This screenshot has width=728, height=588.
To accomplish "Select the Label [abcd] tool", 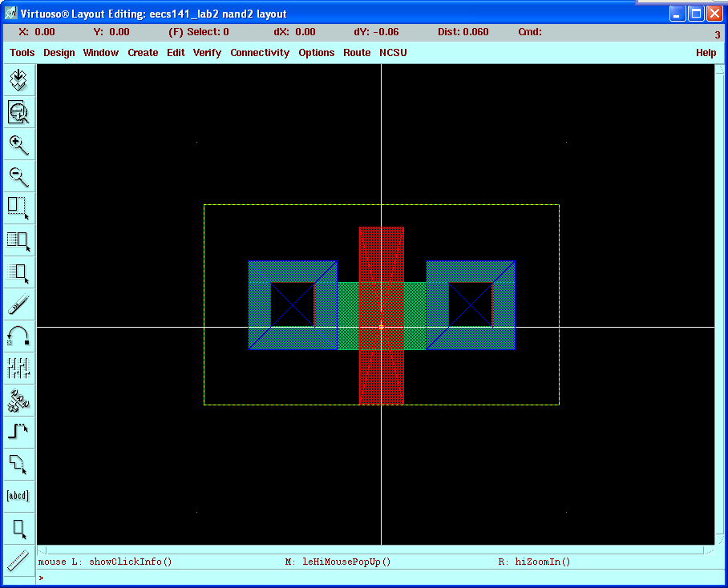I will click(x=18, y=495).
